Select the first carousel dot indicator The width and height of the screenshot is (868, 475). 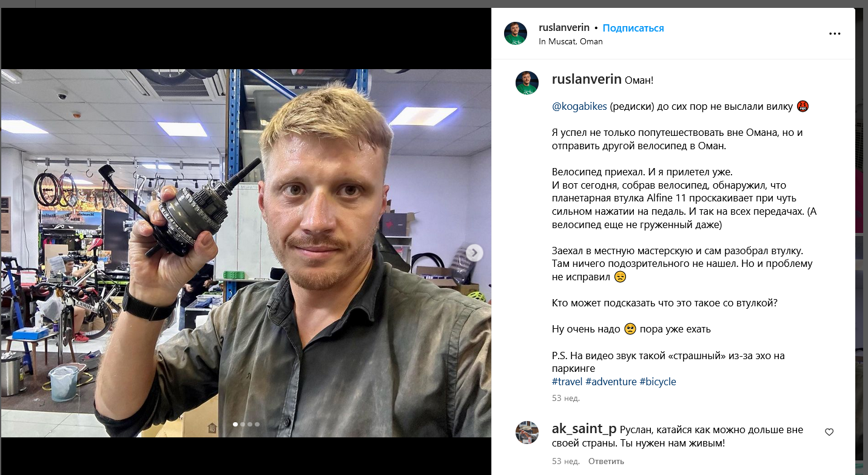[235, 425]
